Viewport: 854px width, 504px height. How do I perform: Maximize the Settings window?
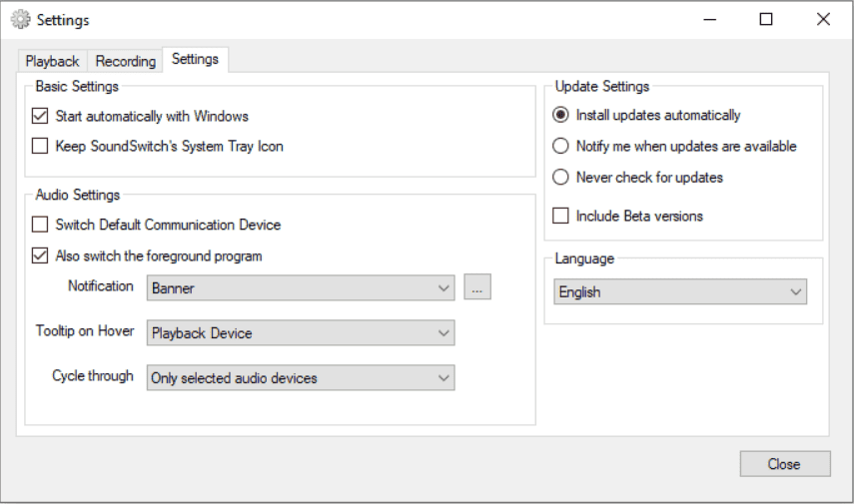point(766,19)
